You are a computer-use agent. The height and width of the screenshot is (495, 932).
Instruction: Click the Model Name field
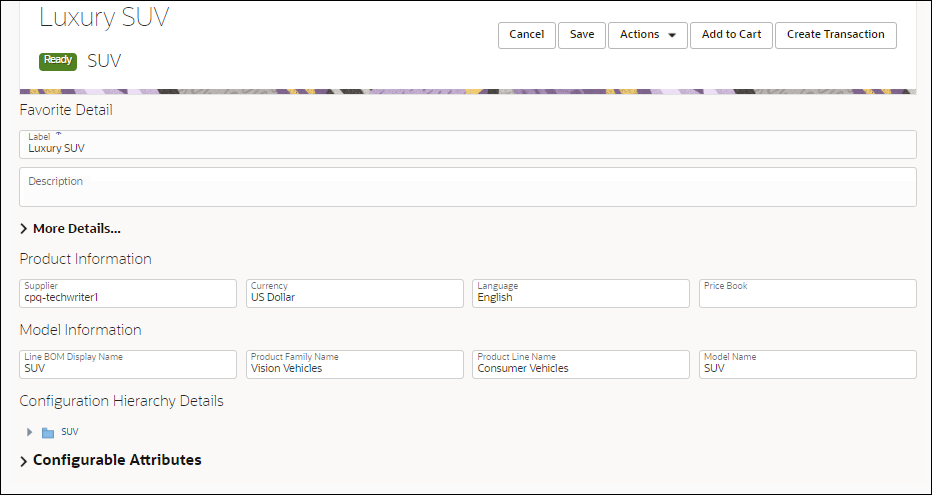click(x=807, y=365)
